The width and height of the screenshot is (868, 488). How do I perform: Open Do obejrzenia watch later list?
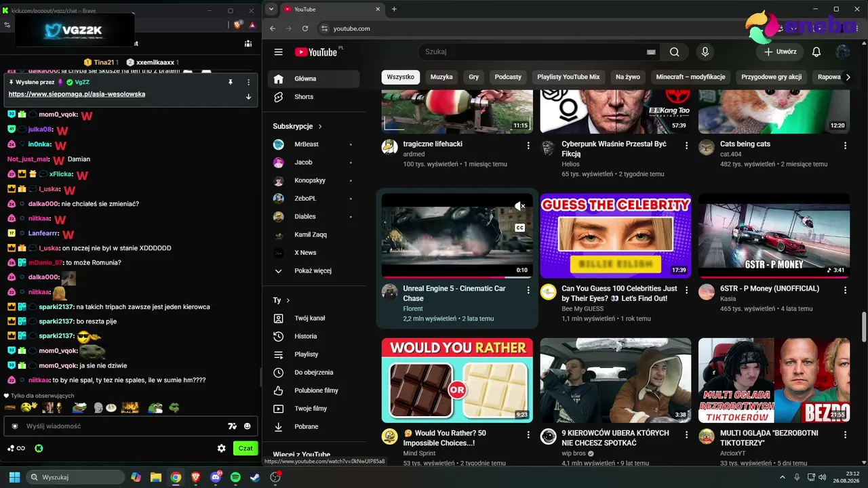point(314,373)
